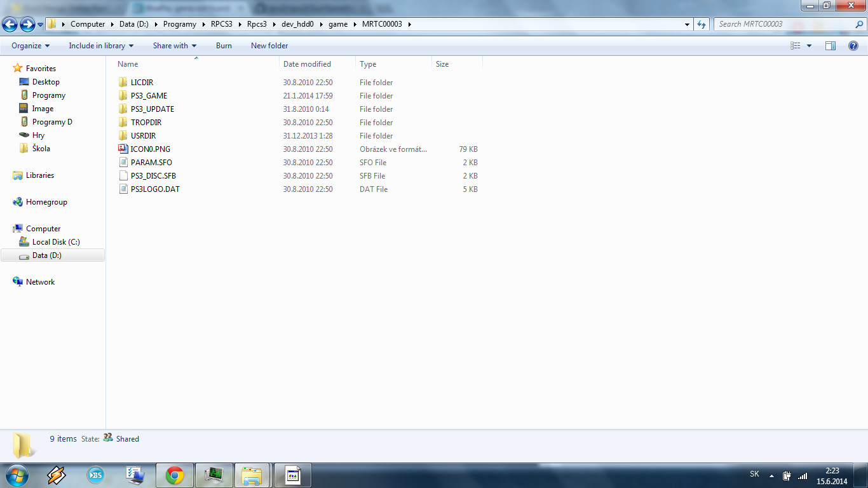Expand the arrow after RPCS3 in address bar

[x=240, y=24]
